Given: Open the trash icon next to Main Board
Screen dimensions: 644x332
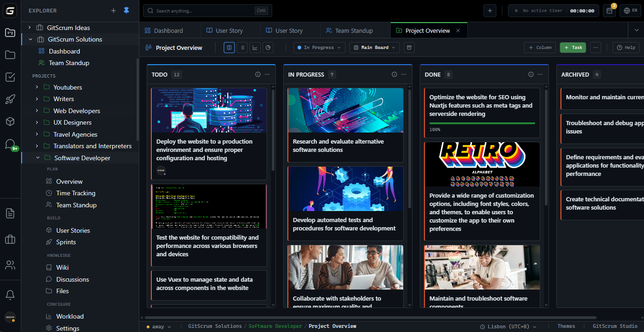Looking at the screenshot, I should tap(409, 47).
